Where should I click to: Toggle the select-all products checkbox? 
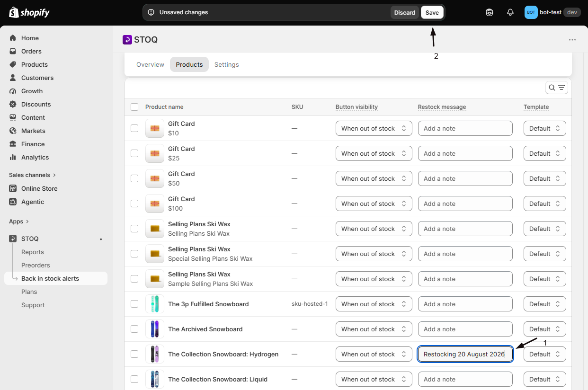134,107
